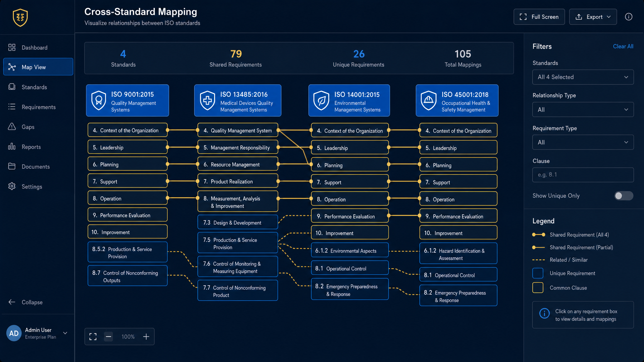Click the Requirements list icon
The height and width of the screenshot is (362, 644).
(12, 107)
